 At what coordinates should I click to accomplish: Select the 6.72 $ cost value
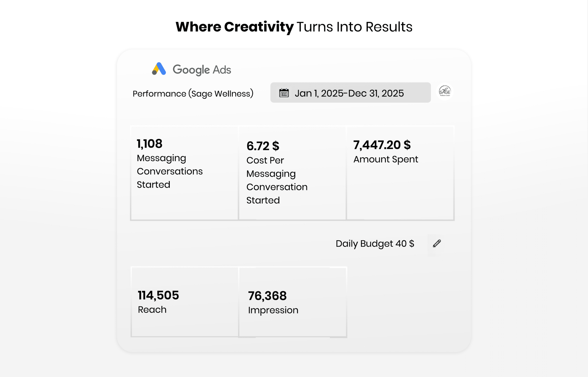coord(263,146)
